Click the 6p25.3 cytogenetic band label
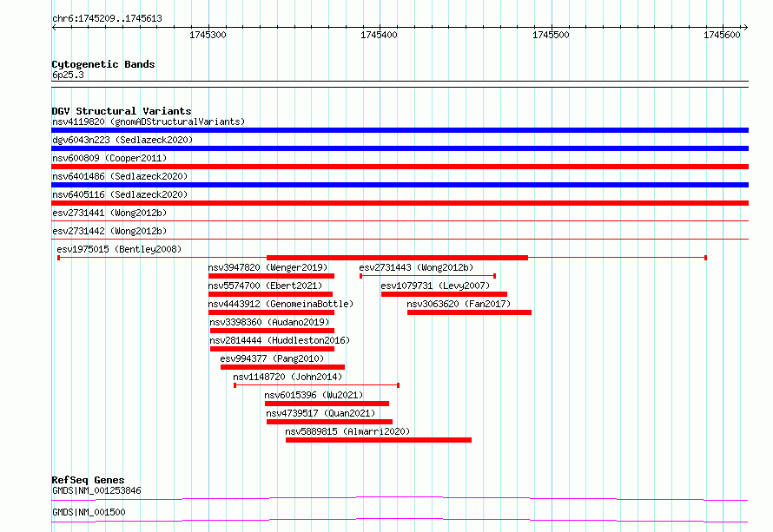Image resolution: width=773 pixels, height=532 pixels. point(68,75)
